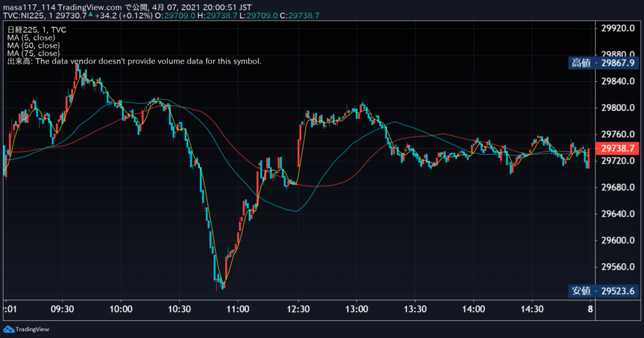
Task: Click the 14:30 time axis label
Action: 532,309
